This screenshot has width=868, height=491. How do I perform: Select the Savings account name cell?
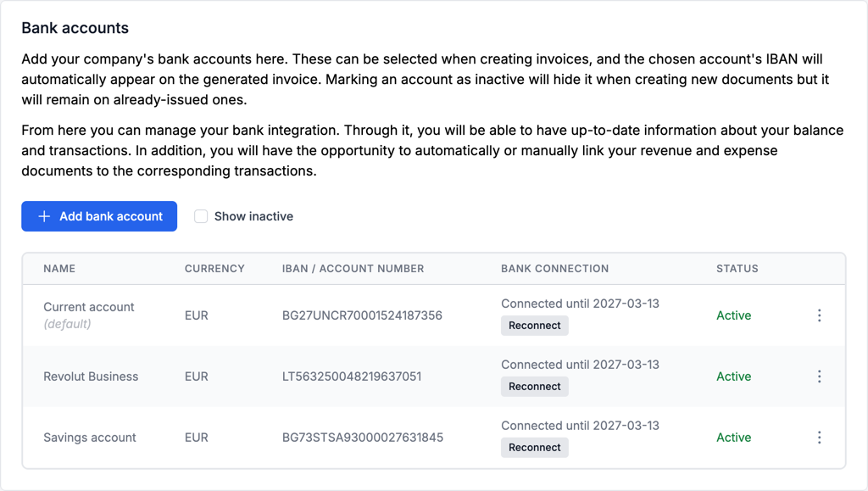point(90,438)
